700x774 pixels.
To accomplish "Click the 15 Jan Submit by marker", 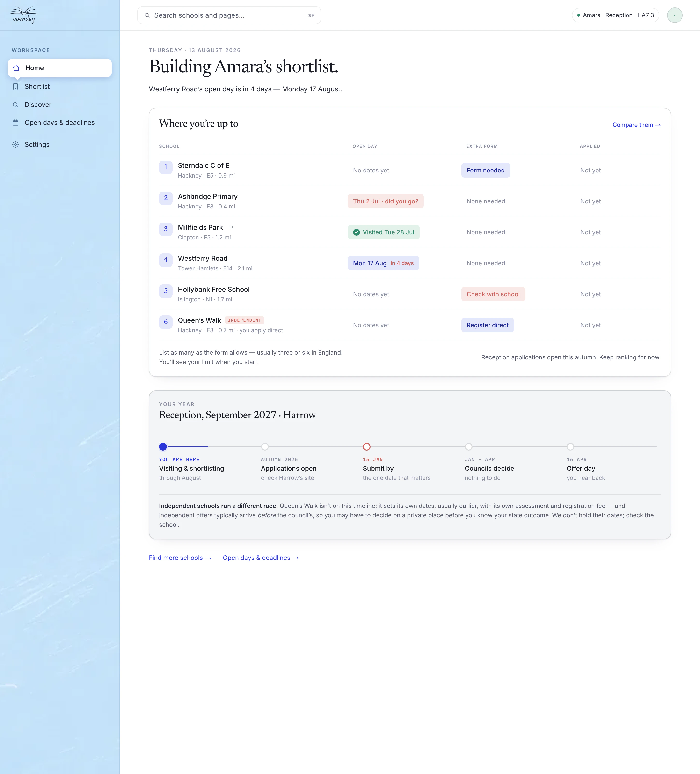I will (x=366, y=447).
